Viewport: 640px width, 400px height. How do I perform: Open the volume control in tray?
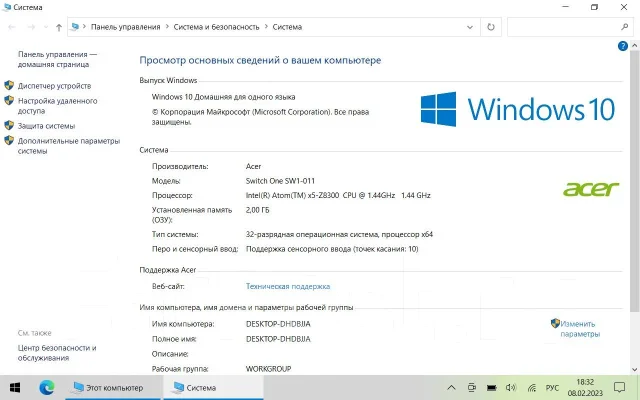(x=511, y=387)
